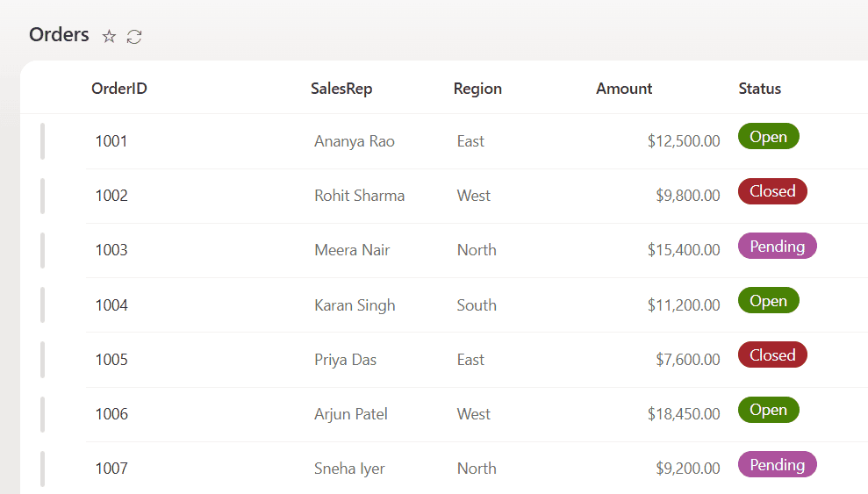Click Open status badge for order 1004
Viewport: 868px width, 494px height.
768,300
